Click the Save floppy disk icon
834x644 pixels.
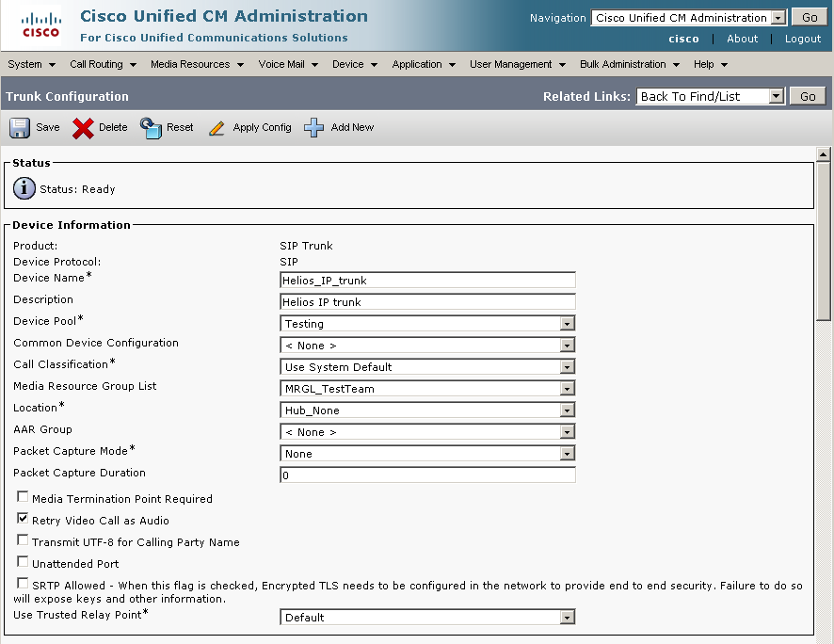[20, 128]
